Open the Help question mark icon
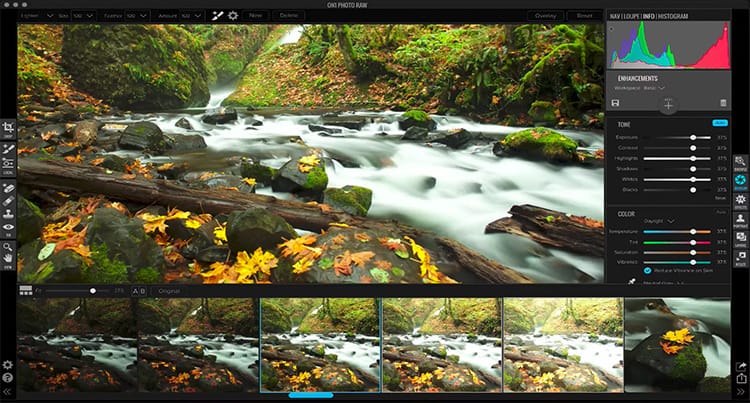The width and height of the screenshot is (750, 403). (x=8, y=379)
